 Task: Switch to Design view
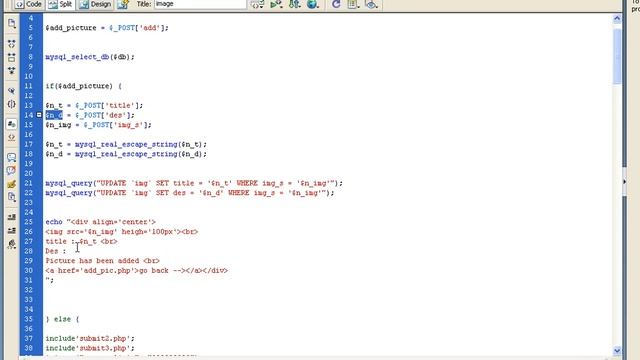point(96,4)
